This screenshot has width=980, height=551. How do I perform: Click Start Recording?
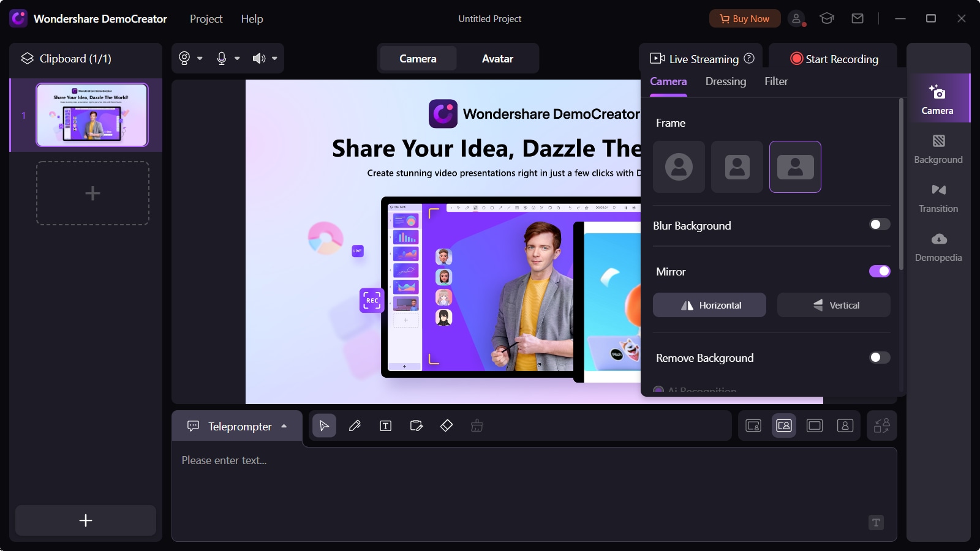834,59
